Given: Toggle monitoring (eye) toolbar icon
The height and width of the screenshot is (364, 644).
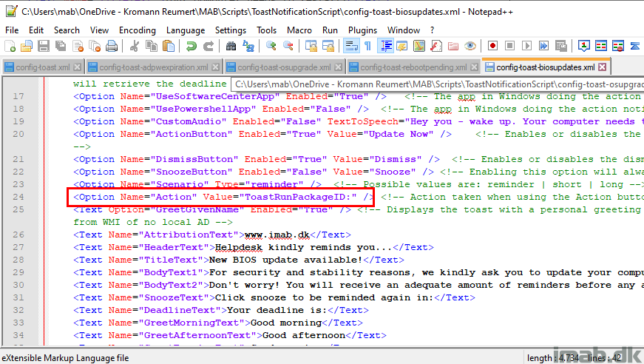Looking at the screenshot, I should 470,46.
